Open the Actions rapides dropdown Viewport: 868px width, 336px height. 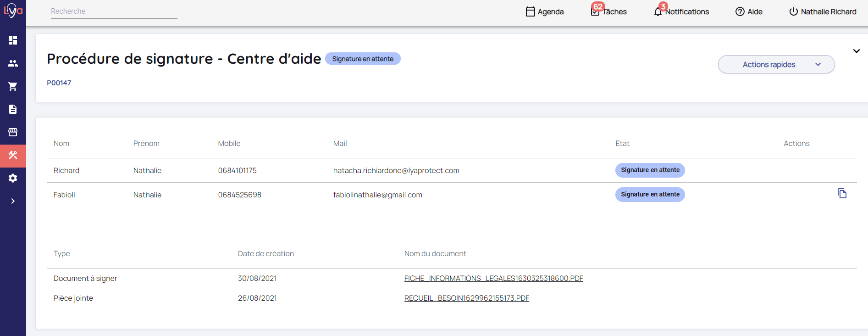click(776, 65)
